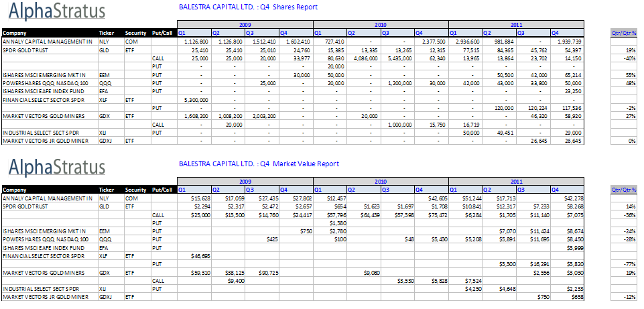Click the 2,377,500 shares value
The width and height of the screenshot is (644, 309).
(432, 42)
